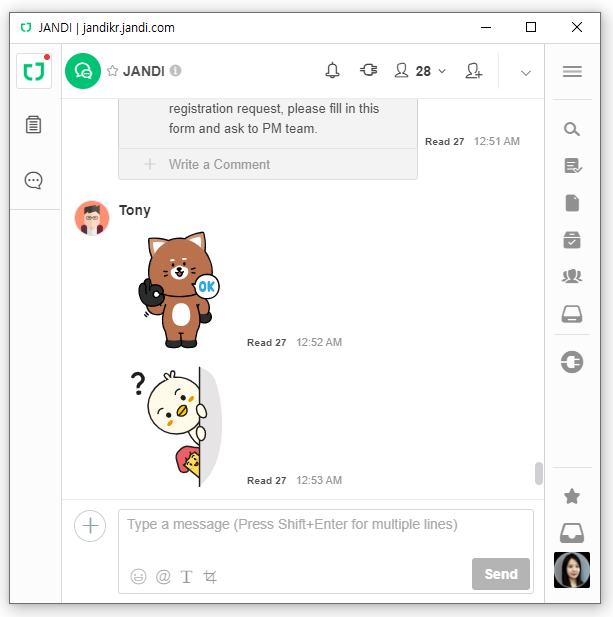613x617 pixels.
Task: Click the OK fox sticker
Action: 179,290
